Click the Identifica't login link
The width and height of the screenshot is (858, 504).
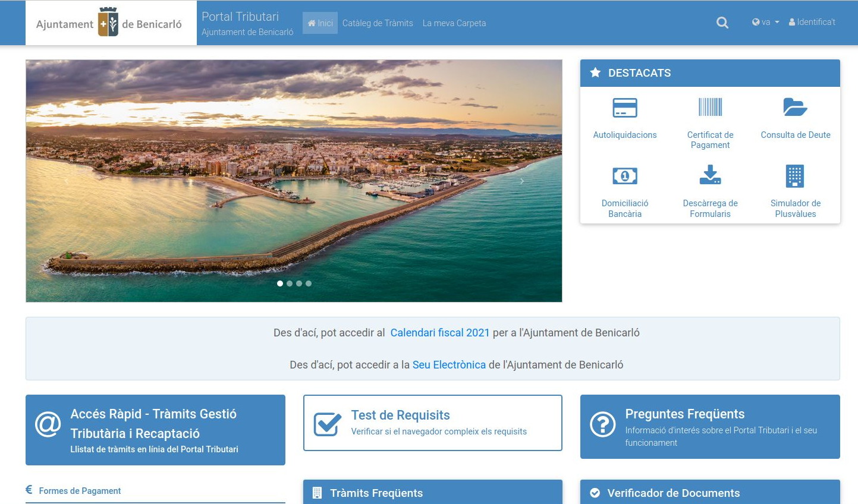click(x=812, y=22)
